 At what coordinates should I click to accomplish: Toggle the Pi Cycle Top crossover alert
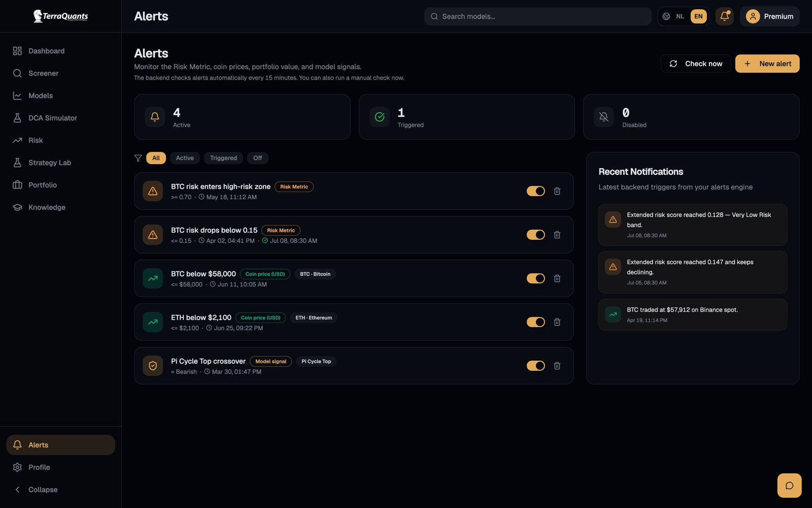click(535, 366)
